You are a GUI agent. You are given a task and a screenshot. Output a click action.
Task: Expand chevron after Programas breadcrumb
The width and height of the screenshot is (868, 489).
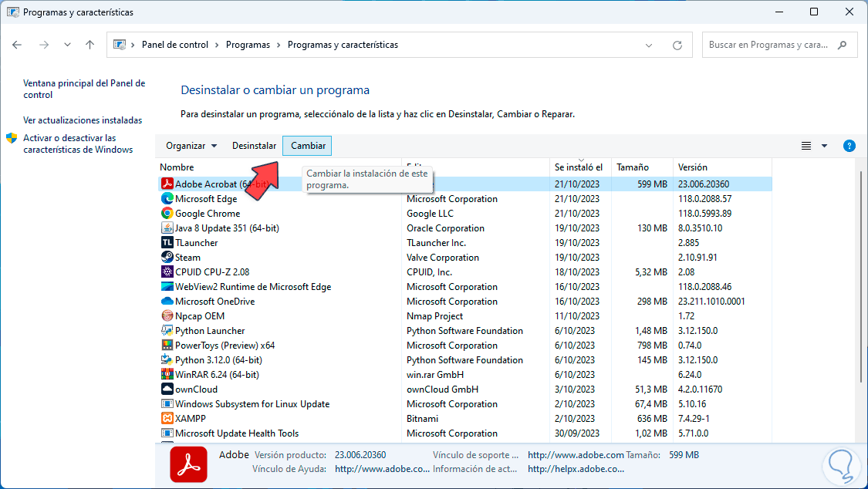[279, 45]
